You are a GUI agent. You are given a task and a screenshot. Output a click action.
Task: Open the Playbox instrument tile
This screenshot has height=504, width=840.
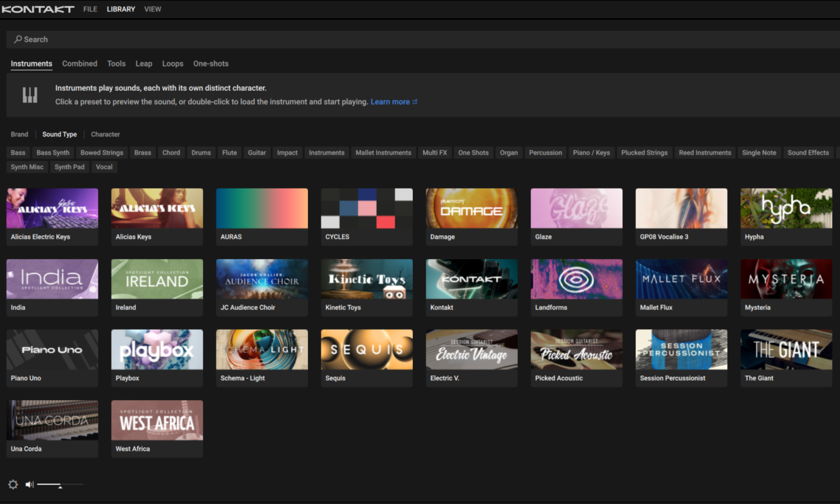(157, 350)
